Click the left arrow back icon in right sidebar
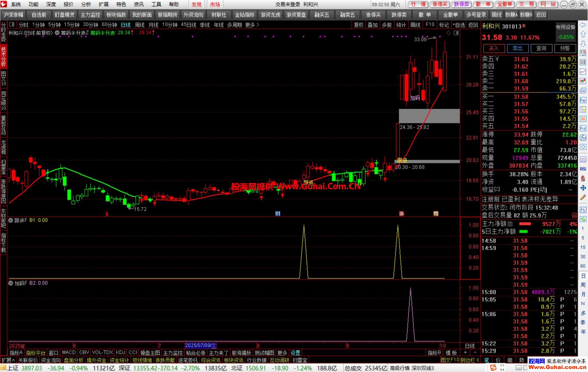This screenshot has height=372, width=588. coord(583,25)
